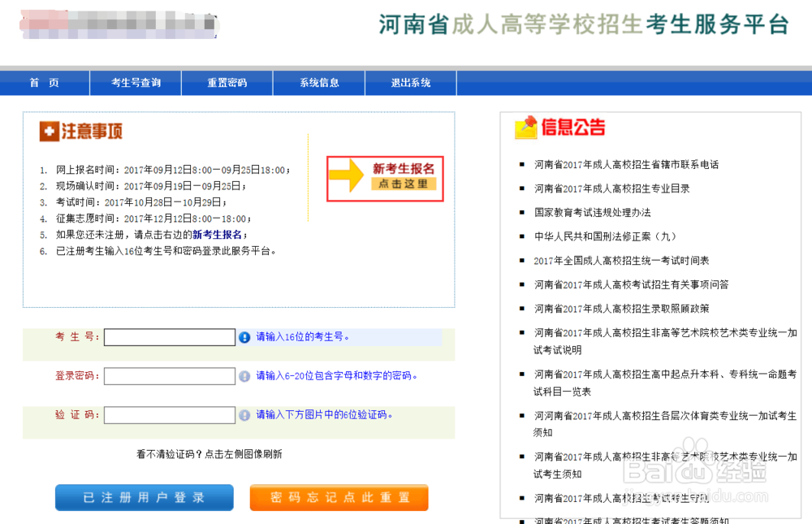Open the 非高等艺术院校艺术类专业统一加试考试说明 announcement
812x524 pixels.
pos(666,341)
